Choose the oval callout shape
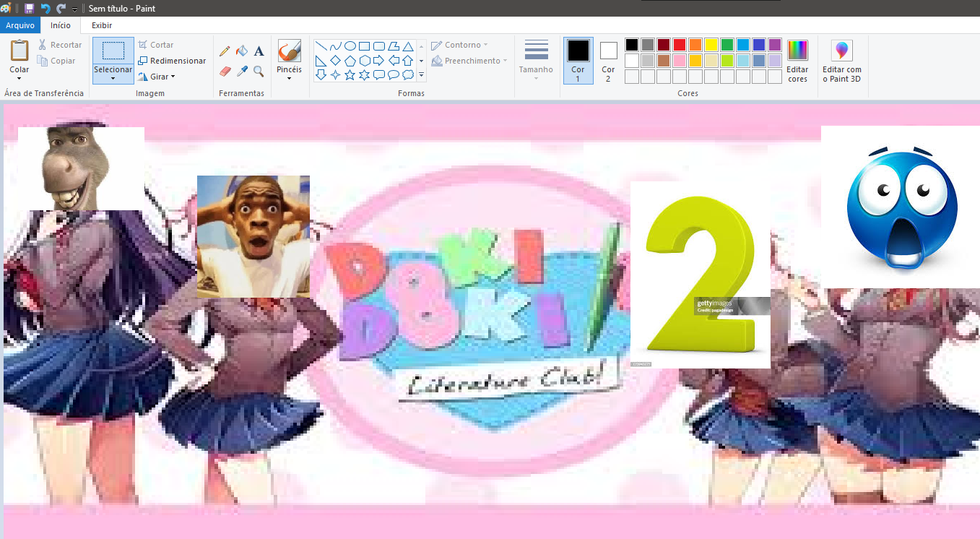 click(394, 74)
